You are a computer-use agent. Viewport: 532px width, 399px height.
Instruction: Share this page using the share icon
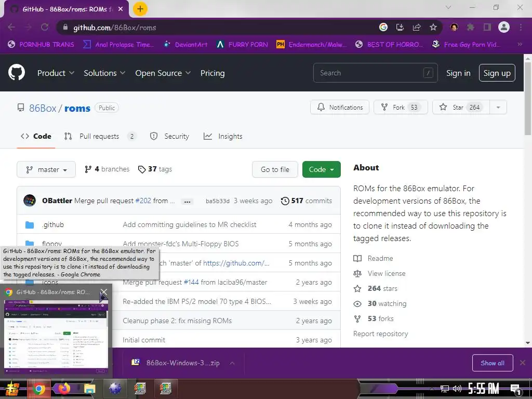417,27
